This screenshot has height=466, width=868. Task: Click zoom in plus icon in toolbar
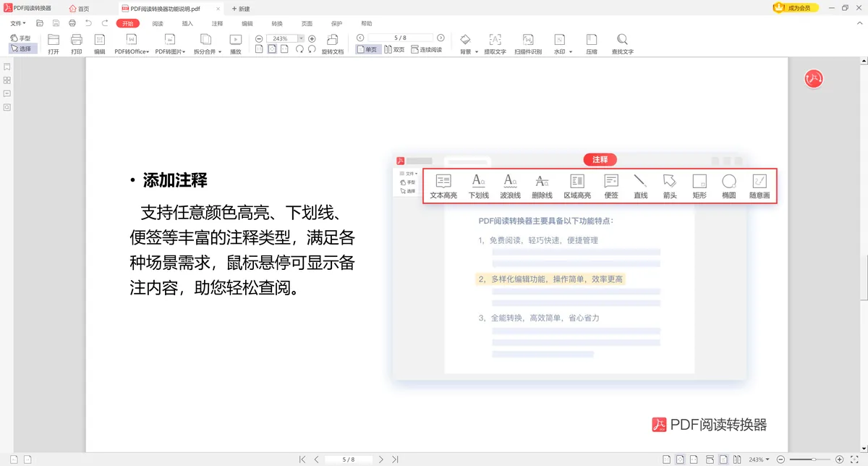click(312, 38)
